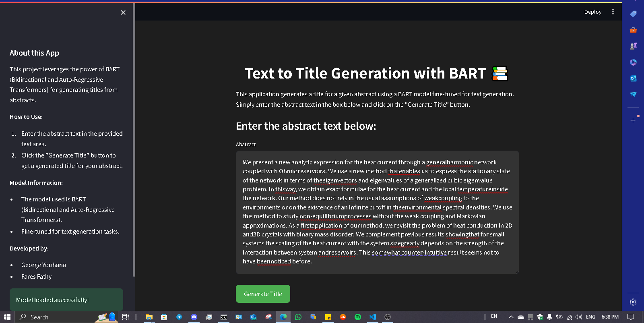Open Shopping tag icon in Edge sidebar
The height and width of the screenshot is (323, 644).
tap(633, 14)
